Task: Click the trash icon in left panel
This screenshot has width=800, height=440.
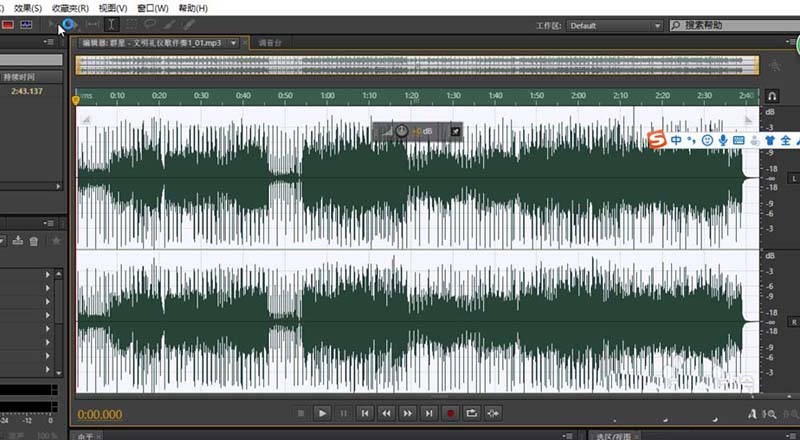Action: [33, 240]
